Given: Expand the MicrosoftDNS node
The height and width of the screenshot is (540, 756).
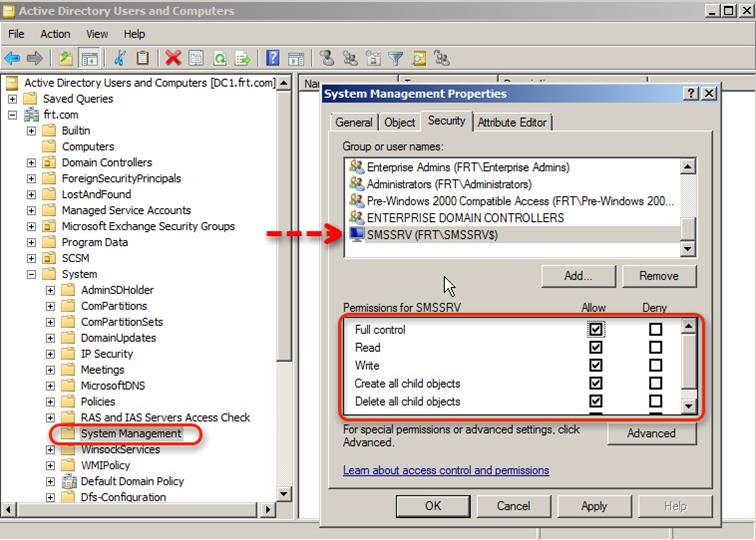Looking at the screenshot, I should tap(50, 386).
